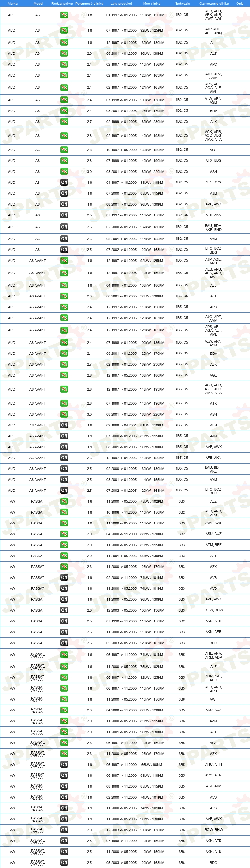Select petrol icon in A6 4B2 AGE row
The height and width of the screenshot is (868, 250).
click(x=64, y=150)
